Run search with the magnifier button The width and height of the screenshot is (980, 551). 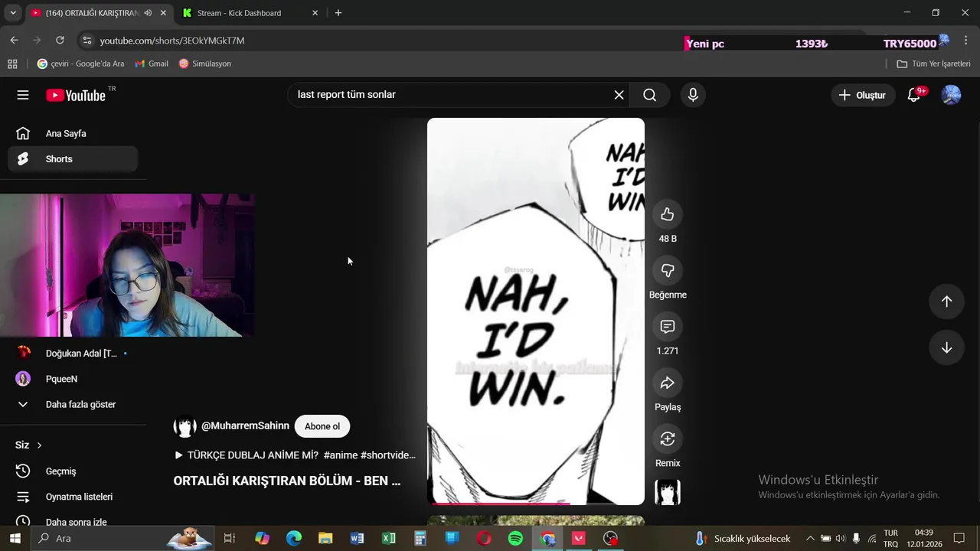click(x=650, y=95)
